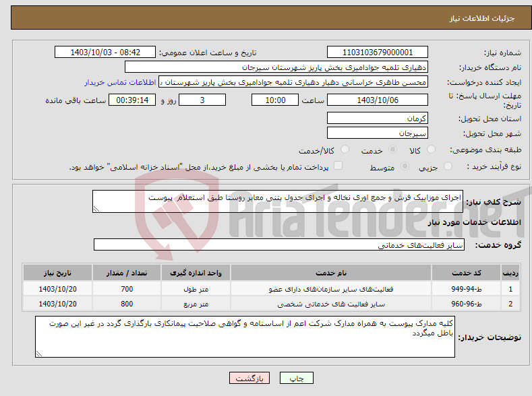Viewport: 532px width, 396px height.
Task: Open the اطلاعات تماس خریدار link
Action: point(120,82)
